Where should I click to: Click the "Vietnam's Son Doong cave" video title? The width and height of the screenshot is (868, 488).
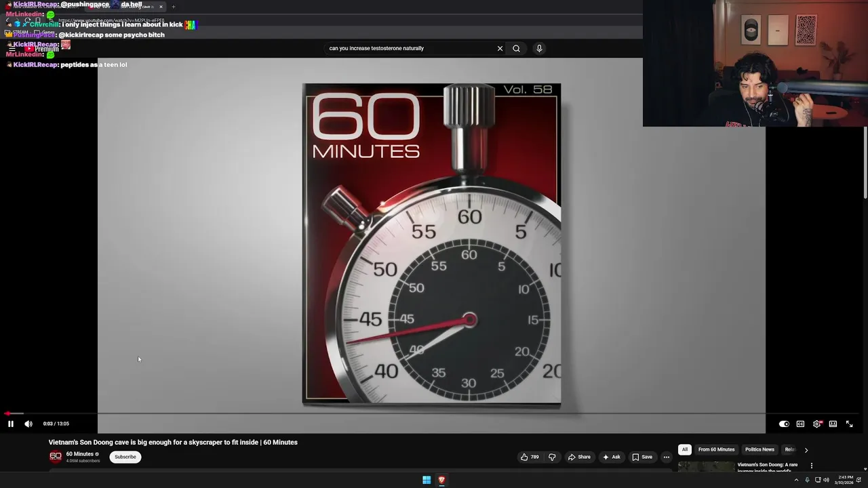(173, 442)
